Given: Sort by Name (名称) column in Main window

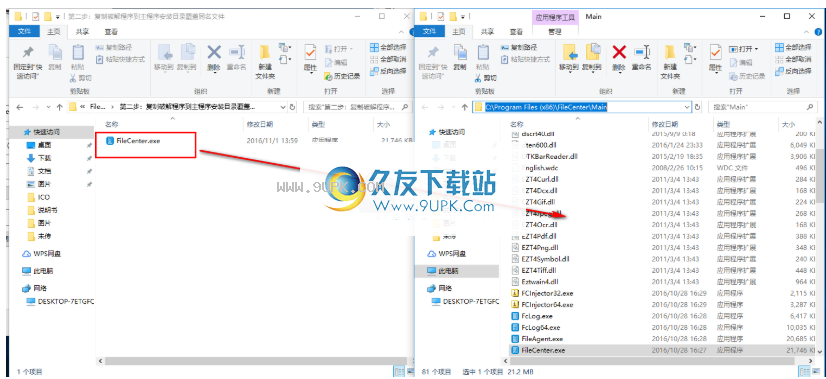Looking at the screenshot, I should (x=517, y=124).
